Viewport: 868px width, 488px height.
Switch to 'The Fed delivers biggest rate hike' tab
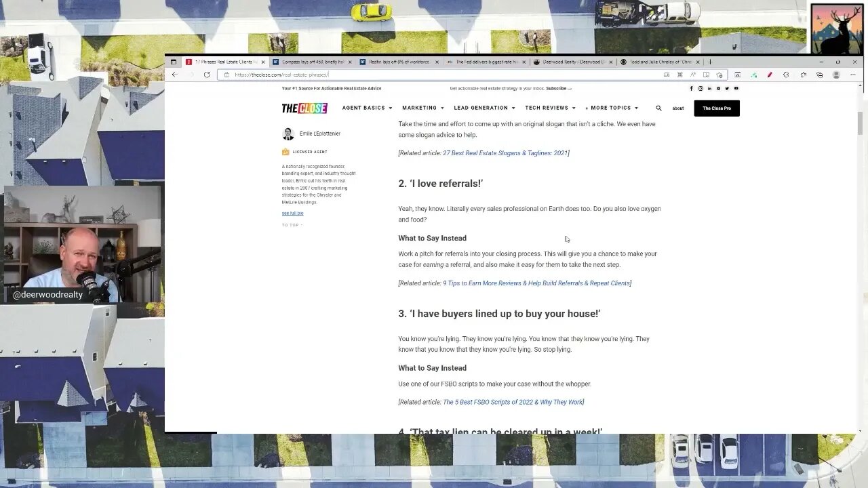click(486, 62)
